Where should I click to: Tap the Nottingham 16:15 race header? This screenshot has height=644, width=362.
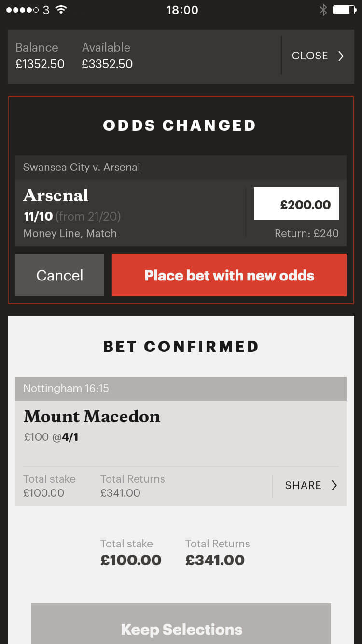click(181, 389)
